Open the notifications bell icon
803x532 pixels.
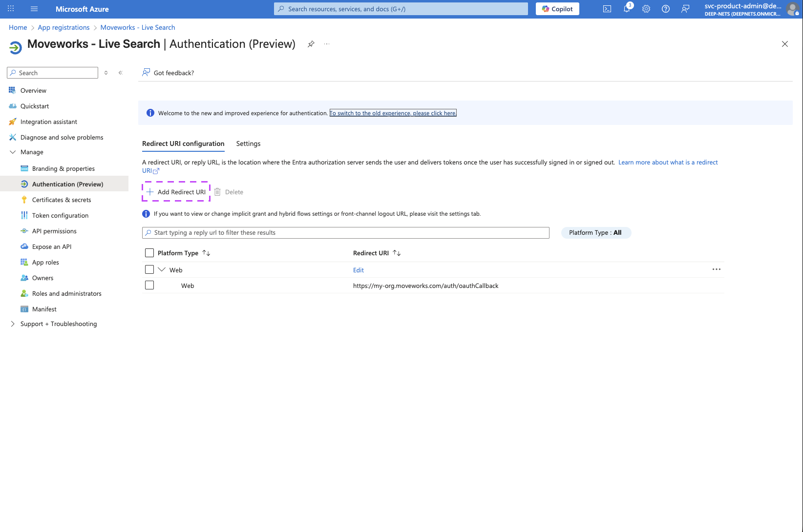(x=627, y=9)
